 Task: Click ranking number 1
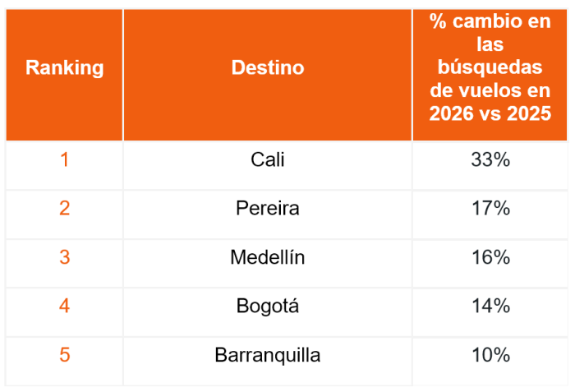(64, 159)
